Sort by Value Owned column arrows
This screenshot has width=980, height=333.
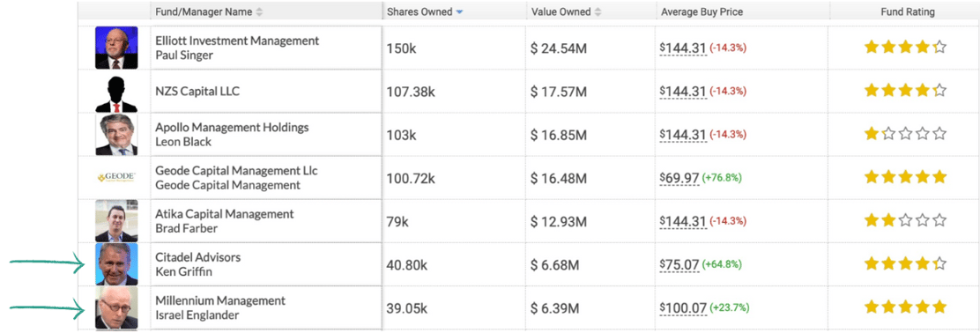(598, 11)
